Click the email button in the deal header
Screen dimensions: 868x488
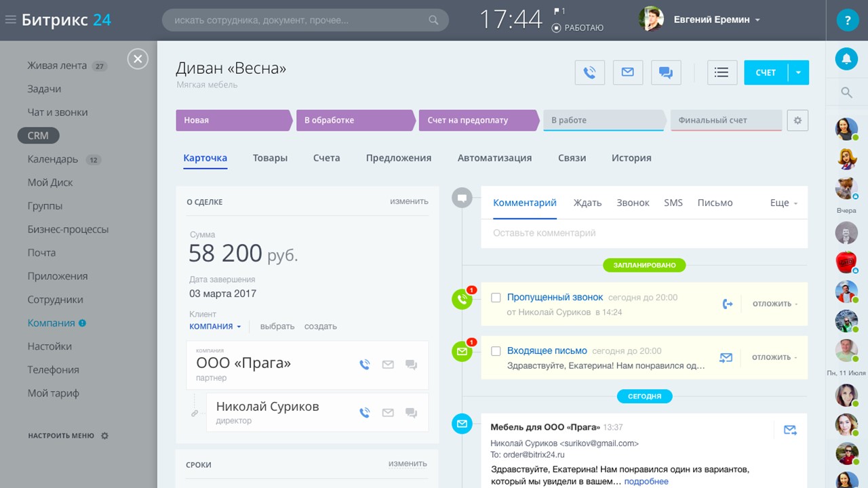click(x=627, y=73)
